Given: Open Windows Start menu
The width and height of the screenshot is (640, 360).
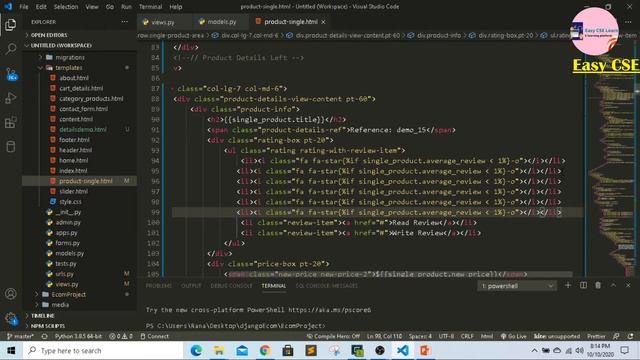Looking at the screenshot, I should (11, 350).
